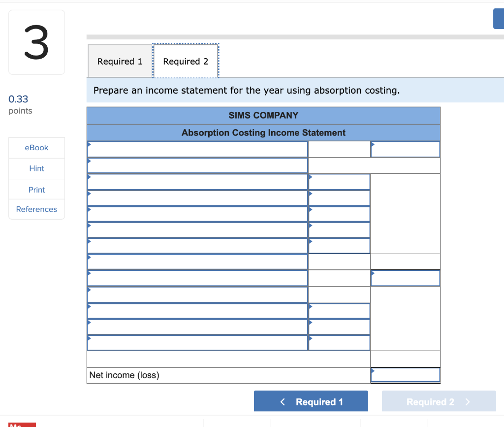Open the eighth row label dropdown
Screen dimensions: 504x427
coord(197,262)
